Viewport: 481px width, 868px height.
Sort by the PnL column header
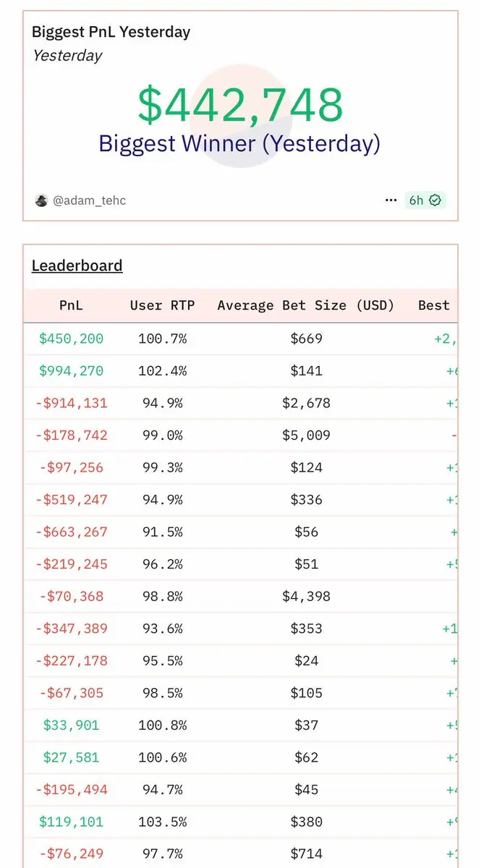tap(71, 305)
